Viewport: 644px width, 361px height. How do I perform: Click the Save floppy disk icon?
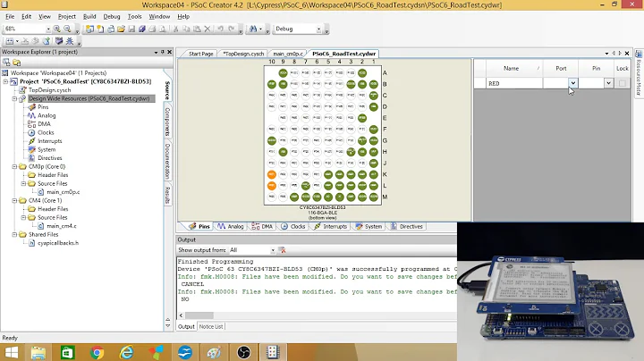pos(131,29)
